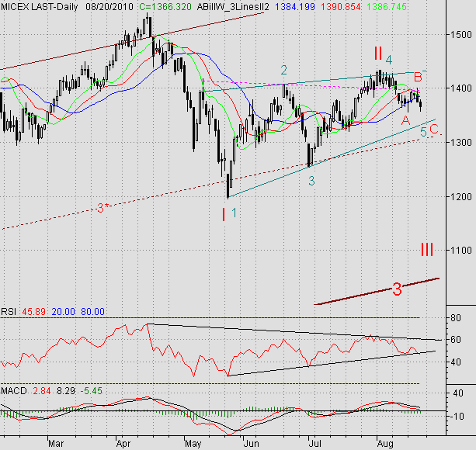The image size is (476, 450).
Task: Click the 1500 price axis label
Action: coord(460,35)
